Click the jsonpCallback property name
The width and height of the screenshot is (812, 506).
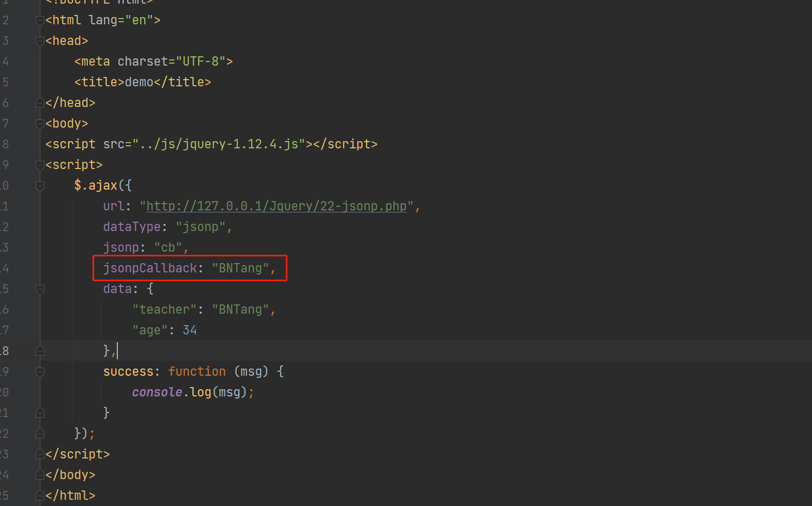150,268
